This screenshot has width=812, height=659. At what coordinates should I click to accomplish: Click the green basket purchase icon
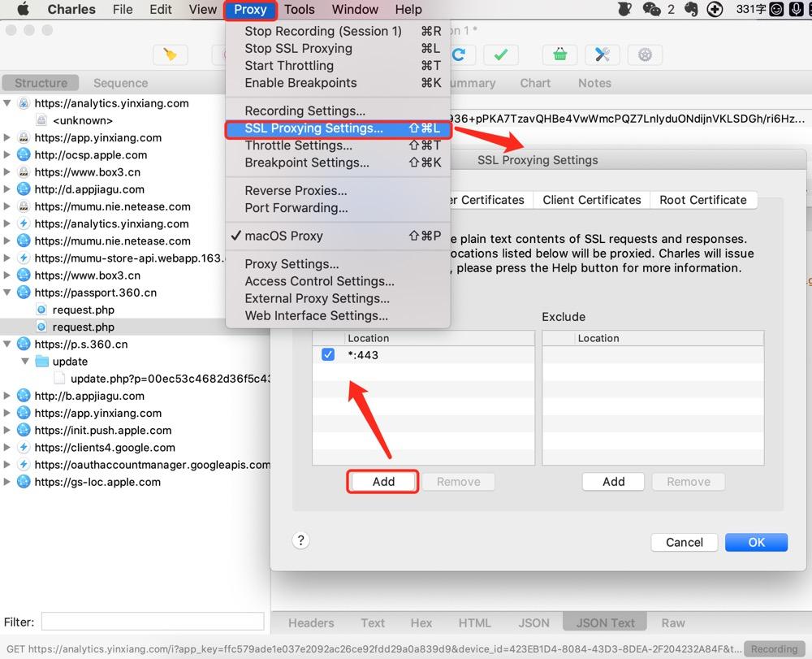tap(559, 54)
